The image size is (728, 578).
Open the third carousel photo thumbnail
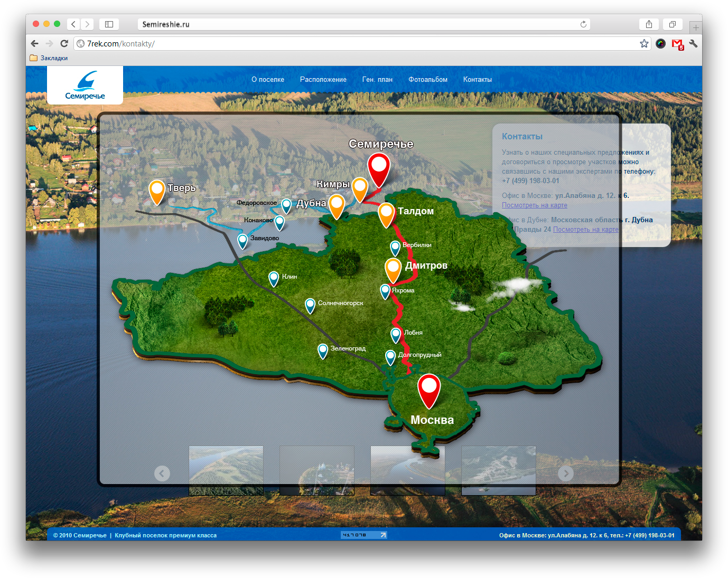[408, 470]
